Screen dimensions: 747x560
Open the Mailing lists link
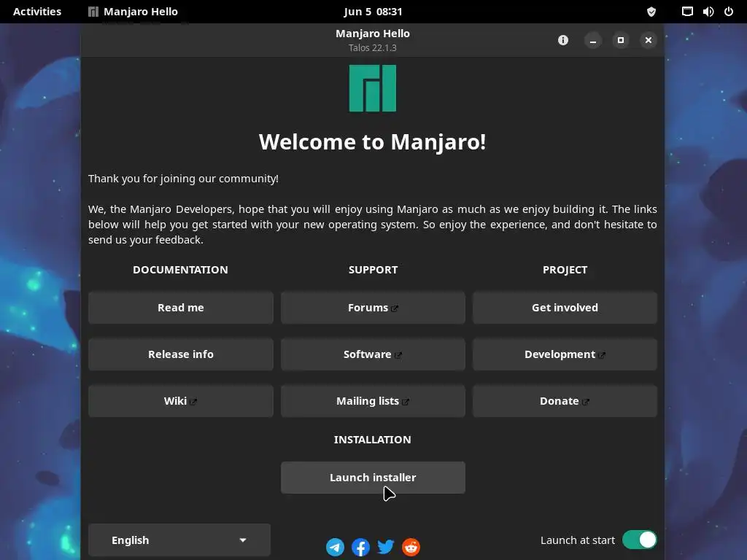(373, 401)
